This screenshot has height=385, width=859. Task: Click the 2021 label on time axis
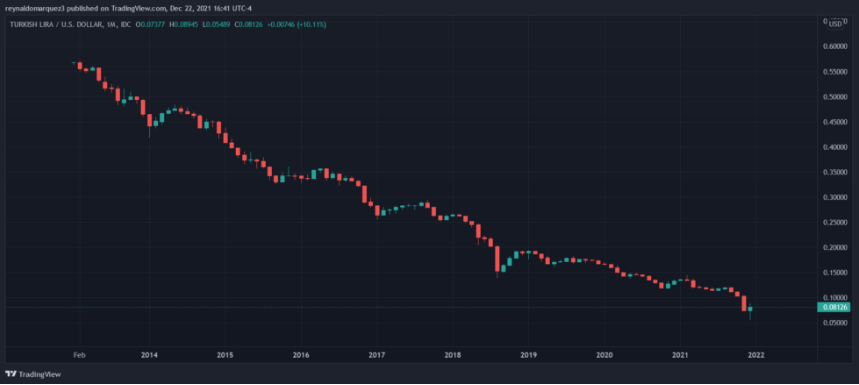(x=680, y=355)
